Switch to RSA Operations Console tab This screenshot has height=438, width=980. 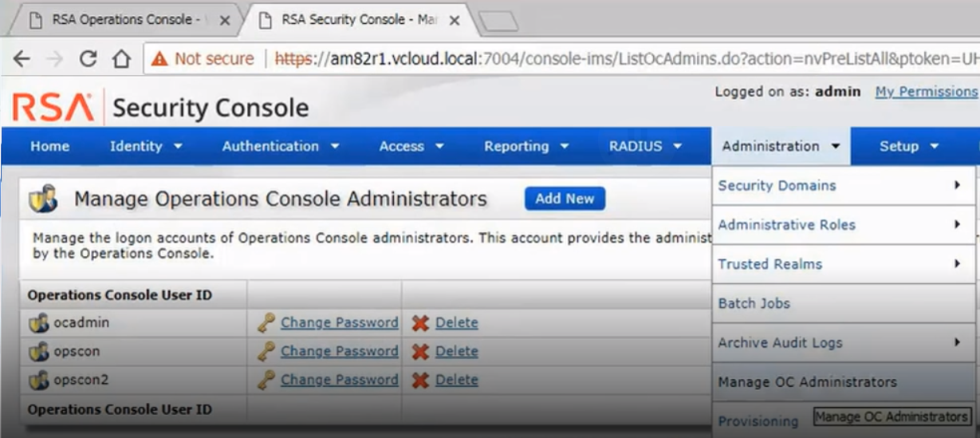click(x=125, y=21)
